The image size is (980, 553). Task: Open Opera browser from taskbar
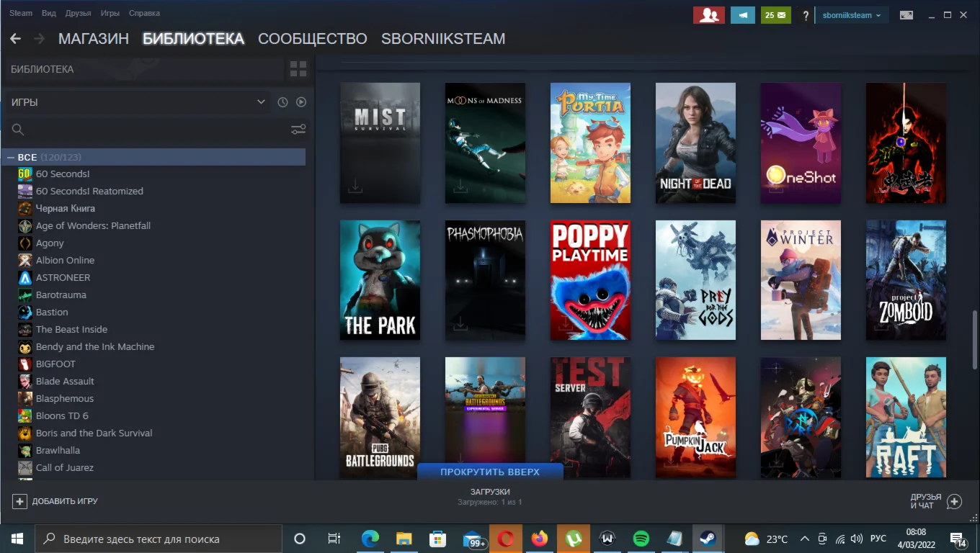point(506,539)
